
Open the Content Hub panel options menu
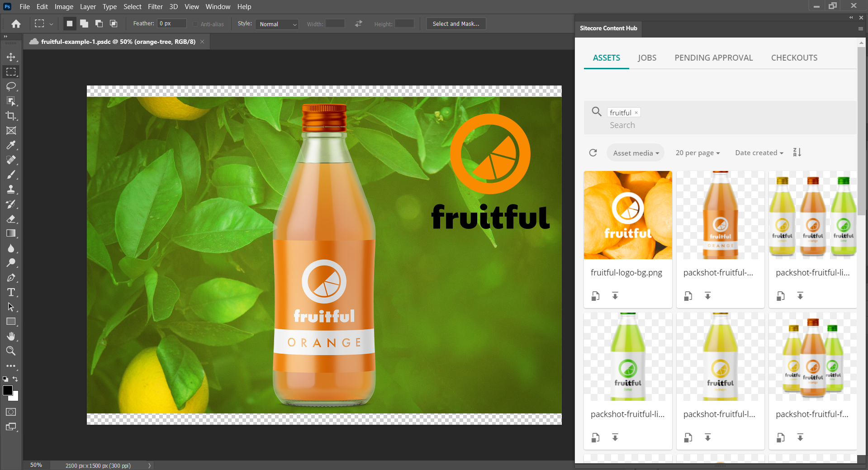pos(861,28)
